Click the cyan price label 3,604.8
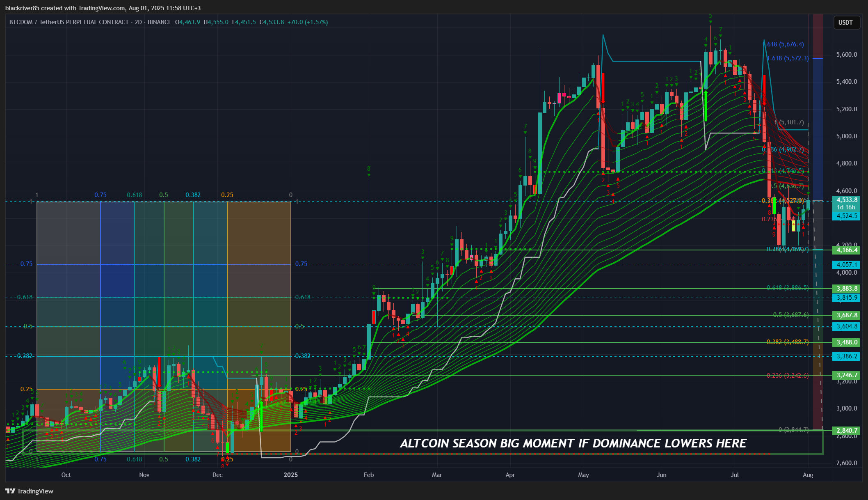Screen dimensions: 868x500 coord(846,326)
